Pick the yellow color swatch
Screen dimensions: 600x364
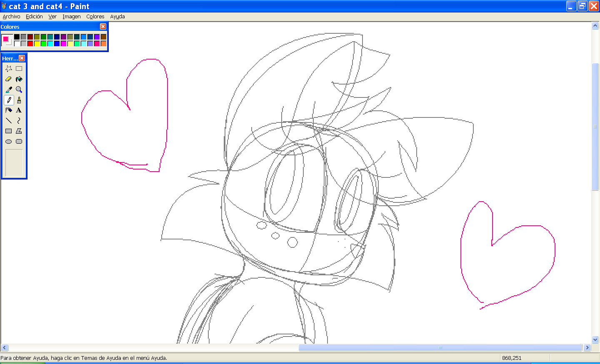pyautogui.click(x=37, y=43)
